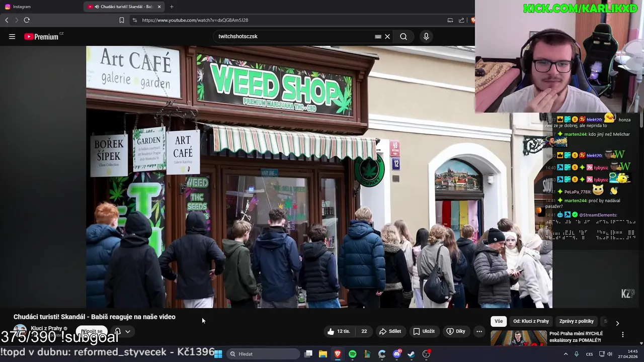Save video with Uložit button
This screenshot has height=362, width=644.
(424, 331)
